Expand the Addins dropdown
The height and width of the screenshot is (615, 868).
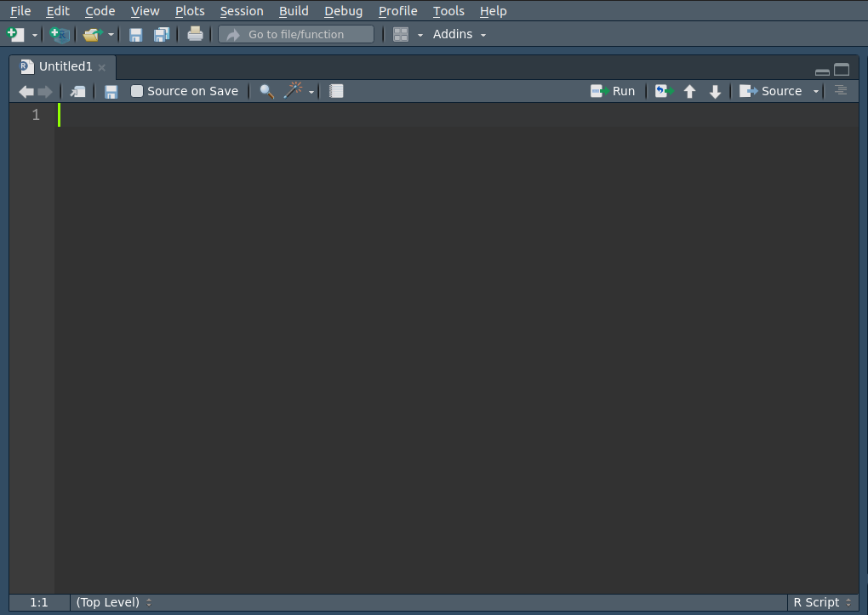[x=460, y=35]
